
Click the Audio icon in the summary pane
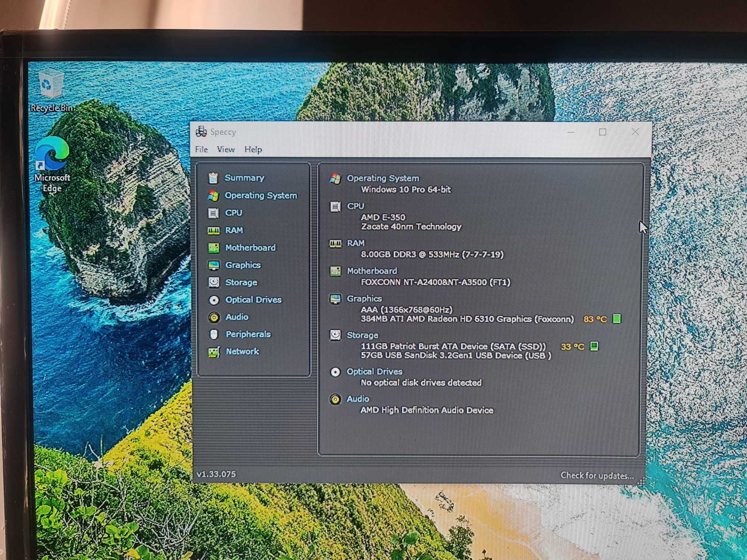[x=335, y=399]
